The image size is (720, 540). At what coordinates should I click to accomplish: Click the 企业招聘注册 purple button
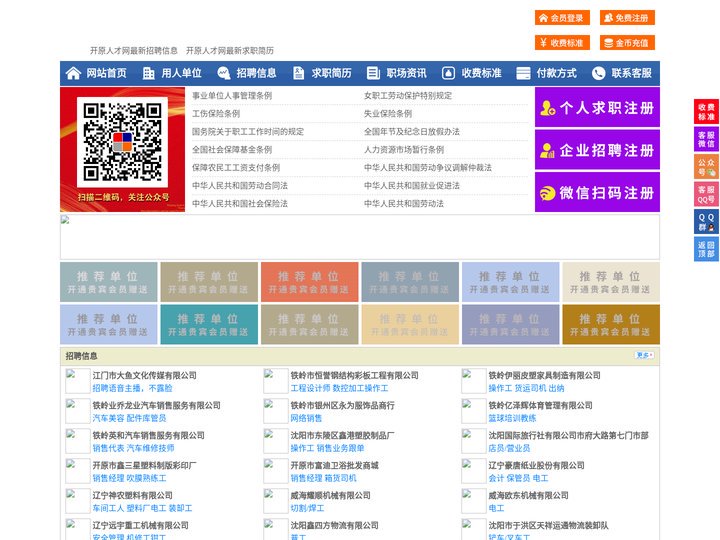(x=597, y=150)
